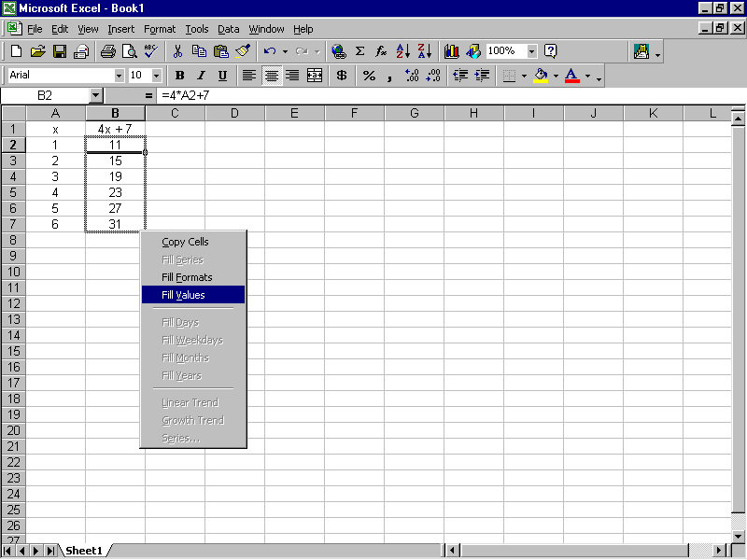Click Sort Ascending A-Z icon
747x560 pixels.
coord(403,51)
